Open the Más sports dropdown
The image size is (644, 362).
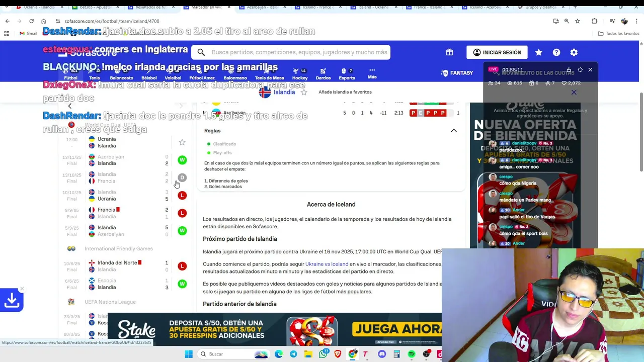(x=372, y=73)
